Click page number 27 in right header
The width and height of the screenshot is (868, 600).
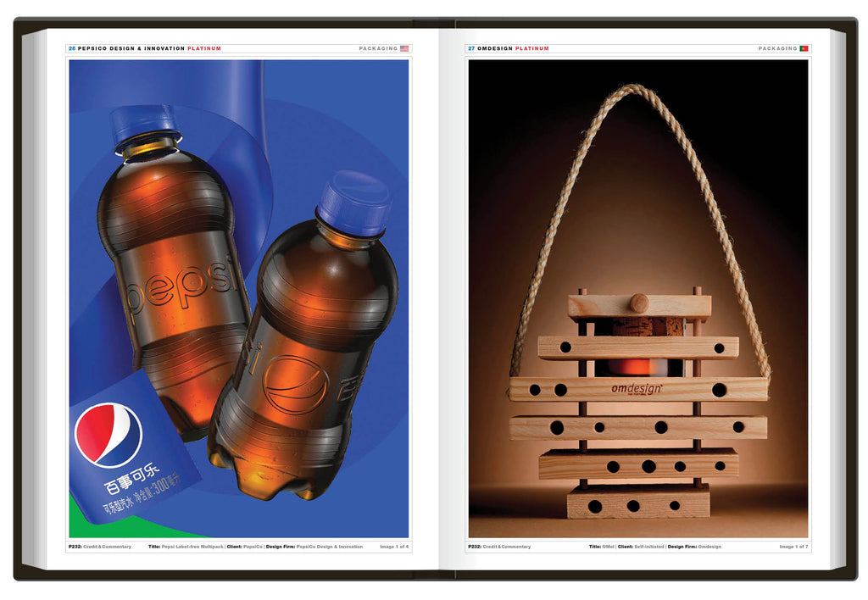471,49
